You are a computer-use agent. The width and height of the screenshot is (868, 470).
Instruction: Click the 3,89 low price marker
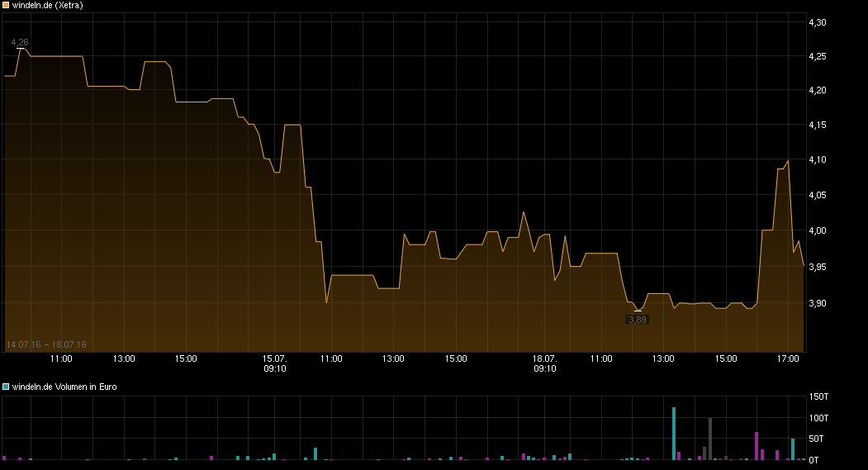coord(638,320)
